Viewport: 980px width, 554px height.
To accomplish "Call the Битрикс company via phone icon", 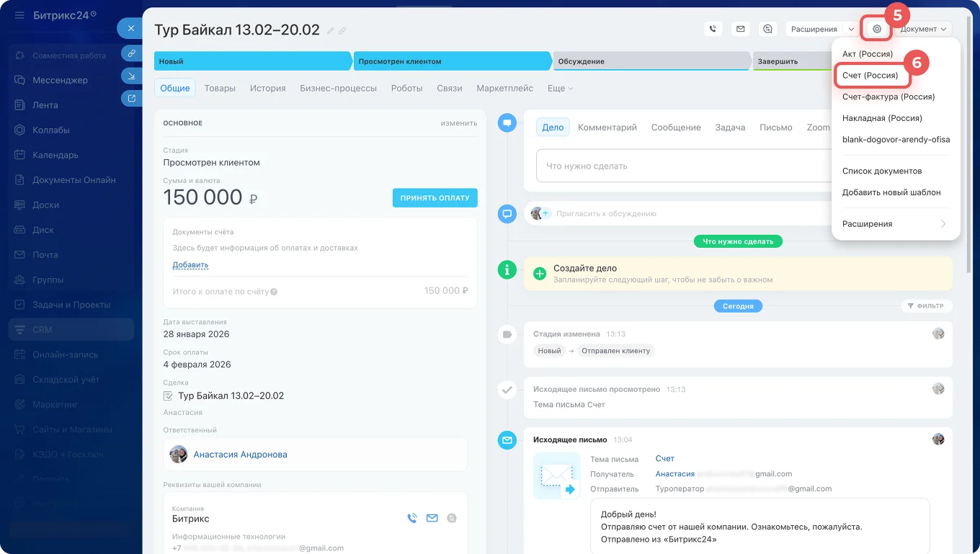I will [x=412, y=518].
